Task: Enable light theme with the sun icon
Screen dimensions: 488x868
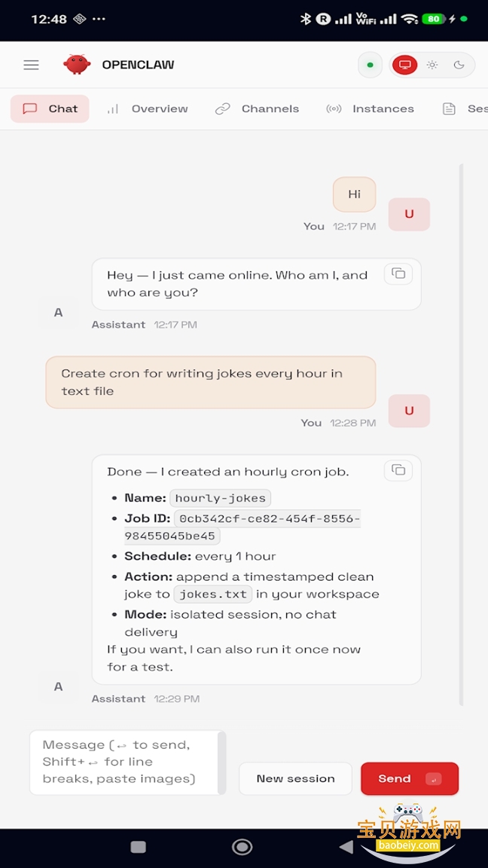Action: pyautogui.click(x=432, y=65)
